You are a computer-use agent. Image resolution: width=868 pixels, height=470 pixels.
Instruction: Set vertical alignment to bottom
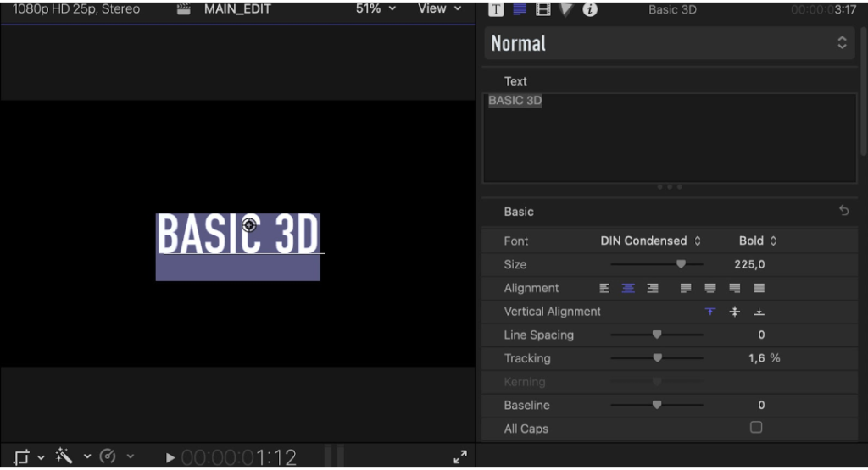759,312
